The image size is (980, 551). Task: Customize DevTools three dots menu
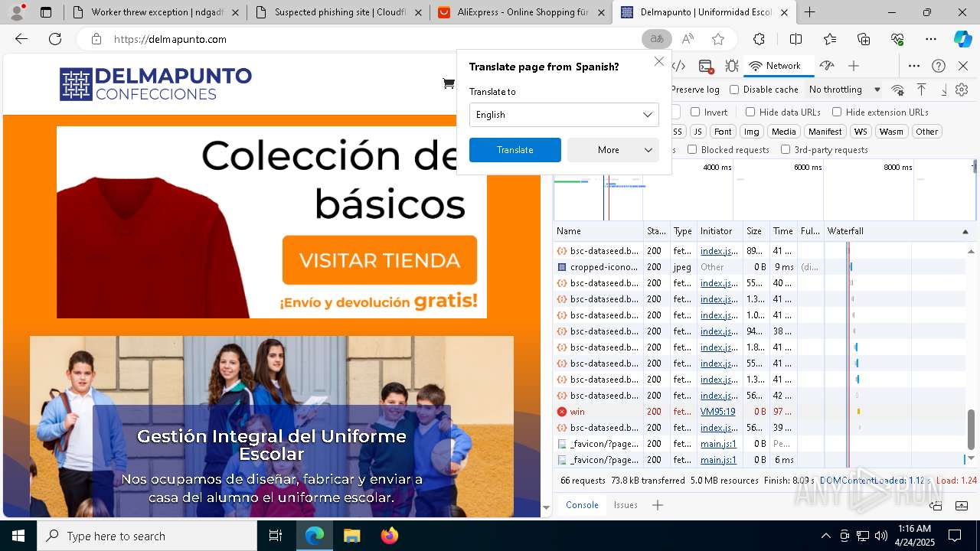(x=914, y=66)
